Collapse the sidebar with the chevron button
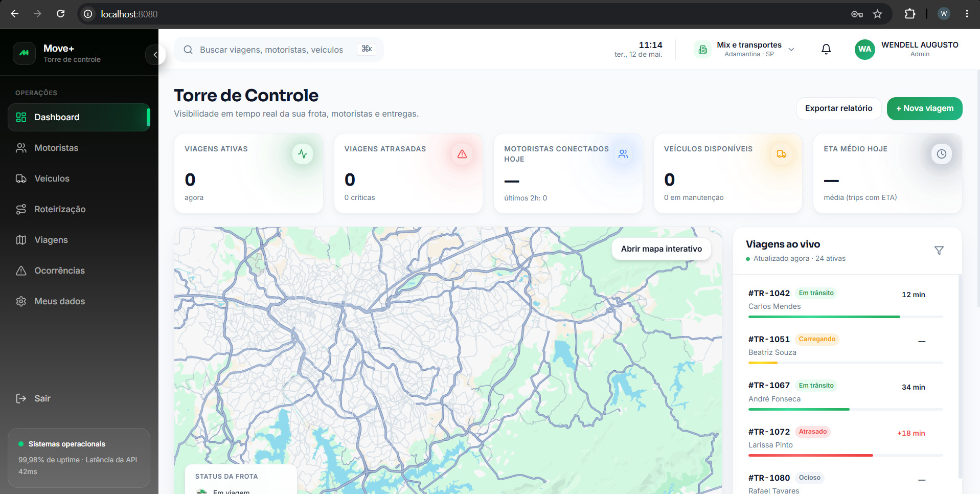980x494 pixels. (155, 54)
